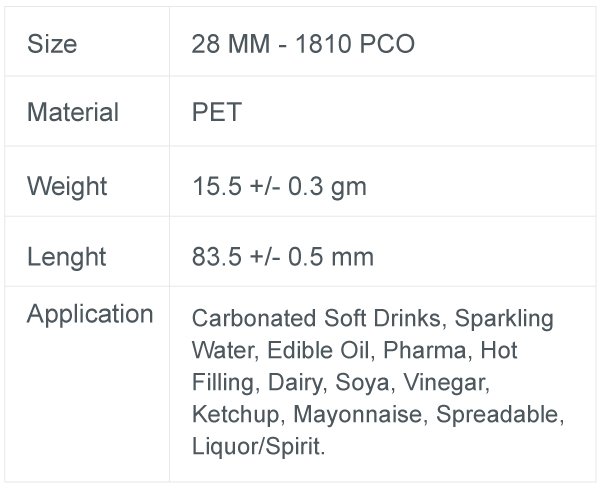This screenshot has height=500, width=600.
Task: Click the Dairy text in applications
Action: point(295,382)
